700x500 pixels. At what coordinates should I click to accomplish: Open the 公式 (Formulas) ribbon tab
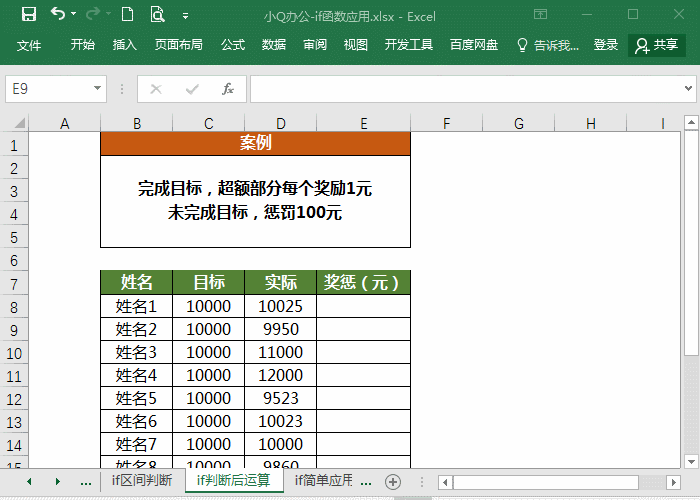coord(233,45)
